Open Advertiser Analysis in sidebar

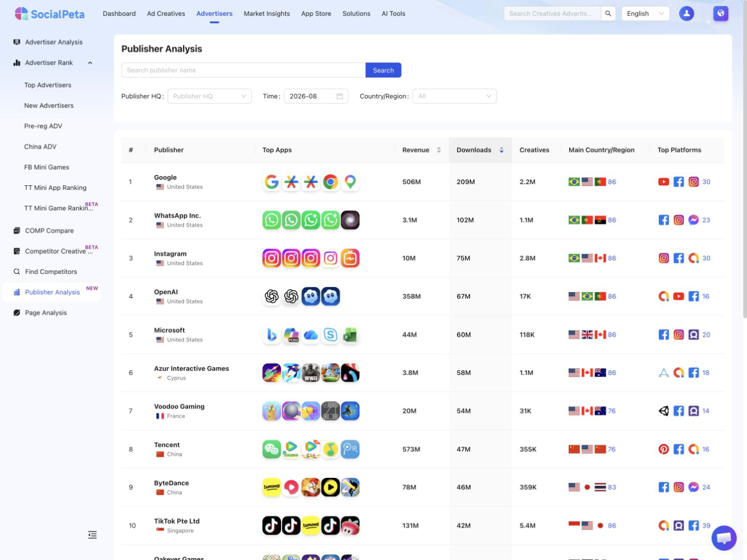tap(54, 42)
